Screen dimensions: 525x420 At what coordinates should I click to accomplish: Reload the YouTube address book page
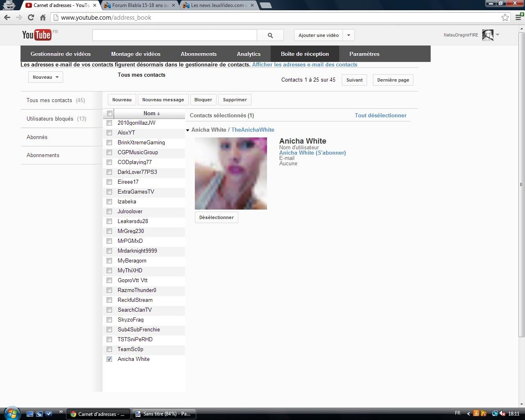[31, 18]
